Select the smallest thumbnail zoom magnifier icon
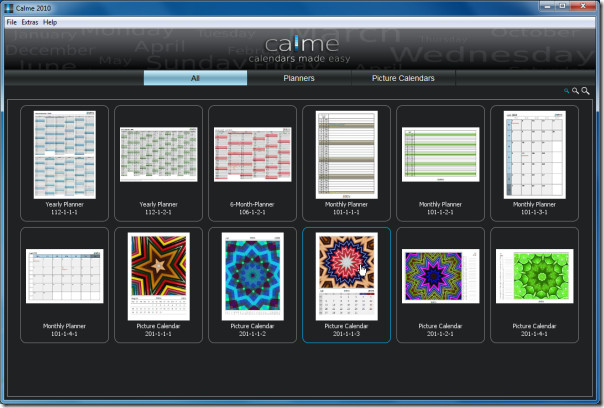The height and width of the screenshot is (408, 604). (x=566, y=91)
